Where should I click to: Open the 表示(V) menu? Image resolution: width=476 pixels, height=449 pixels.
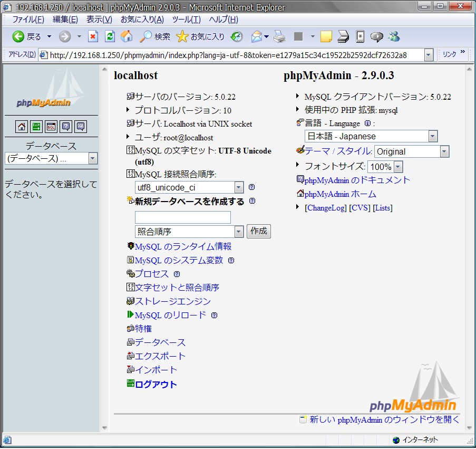coord(99,20)
